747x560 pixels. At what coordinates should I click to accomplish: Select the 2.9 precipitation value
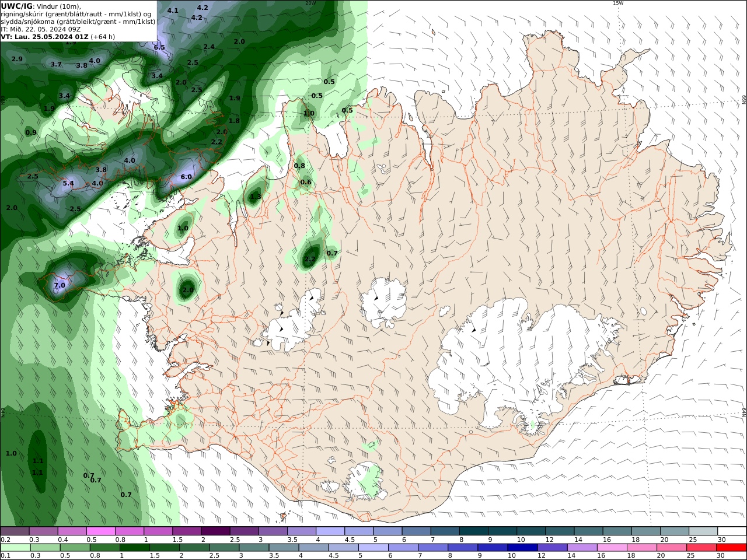click(17, 59)
